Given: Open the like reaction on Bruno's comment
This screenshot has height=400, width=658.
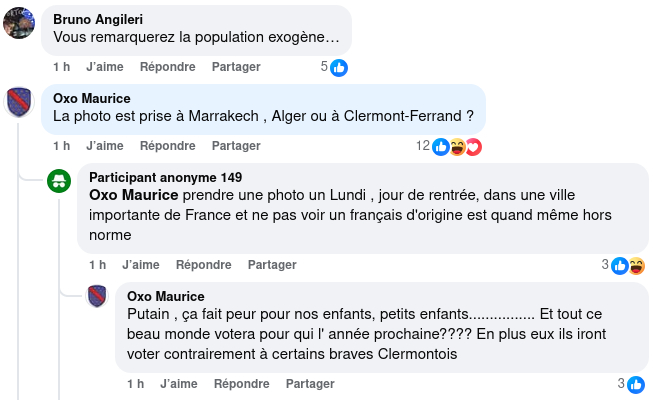Looking at the screenshot, I should pyautogui.click(x=339, y=67).
